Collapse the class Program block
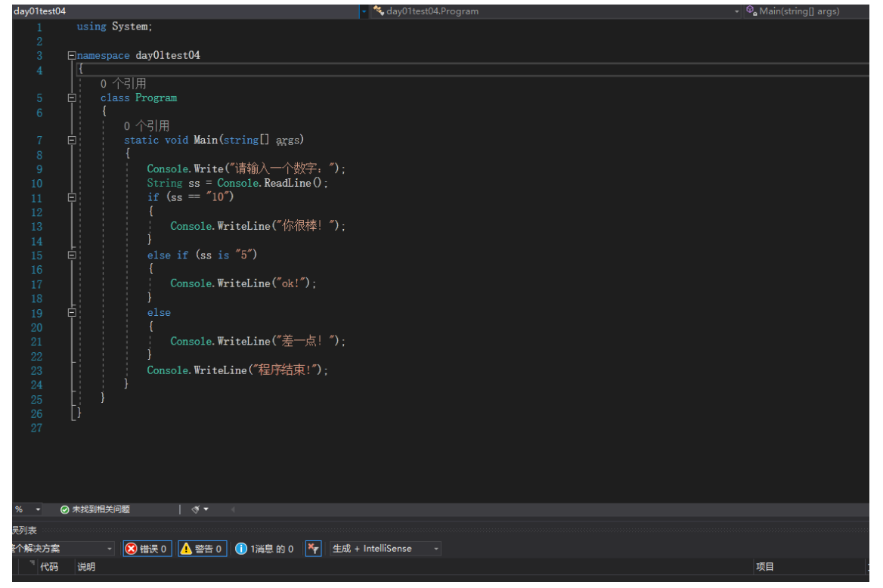Image resolution: width=883 pixels, height=588 pixels. click(72, 98)
